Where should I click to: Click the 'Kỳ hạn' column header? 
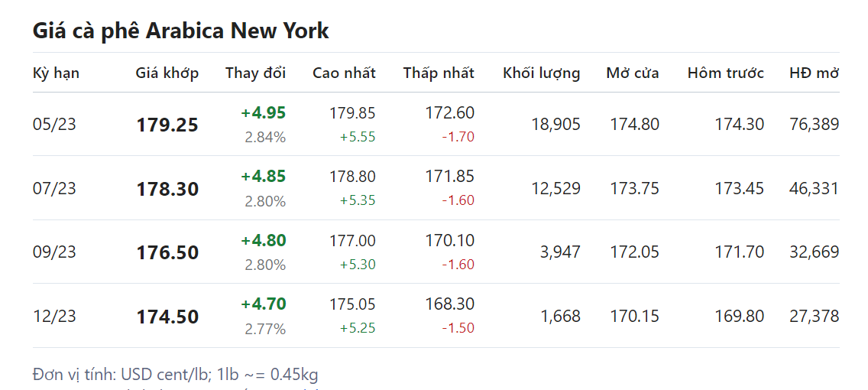56,73
